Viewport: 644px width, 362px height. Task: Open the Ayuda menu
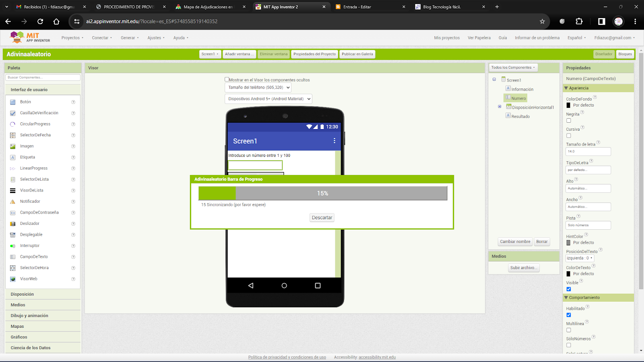click(x=181, y=38)
